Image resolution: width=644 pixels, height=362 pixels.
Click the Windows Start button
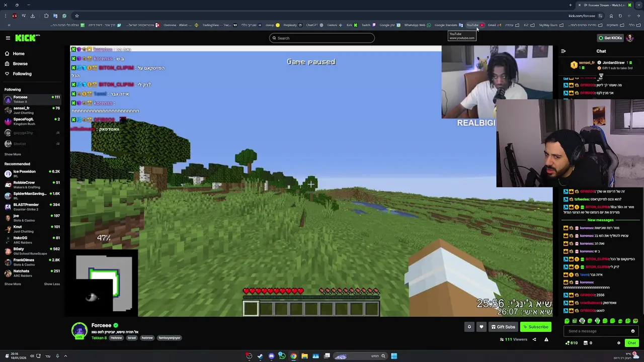pyautogui.click(x=394, y=356)
